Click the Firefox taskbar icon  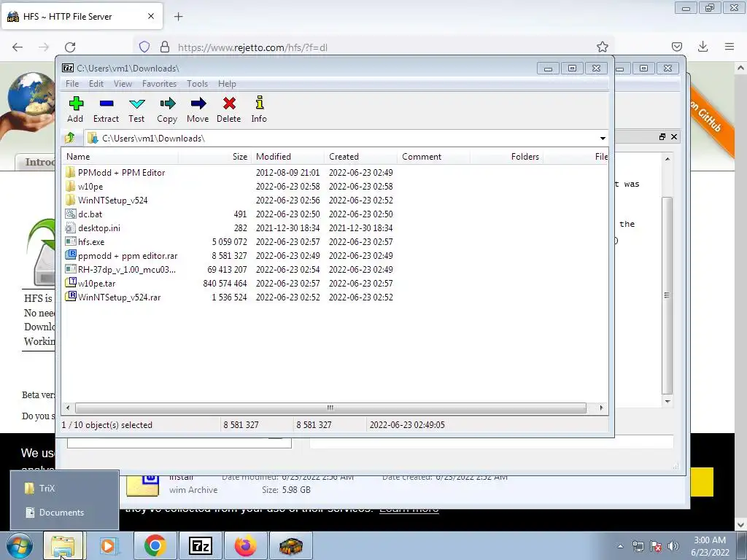pos(245,545)
